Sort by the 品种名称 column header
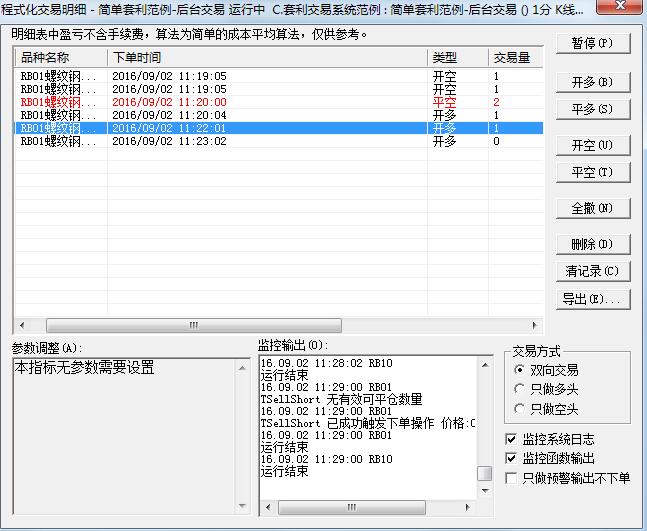Viewport: 647px width, 531px height. coord(61,57)
